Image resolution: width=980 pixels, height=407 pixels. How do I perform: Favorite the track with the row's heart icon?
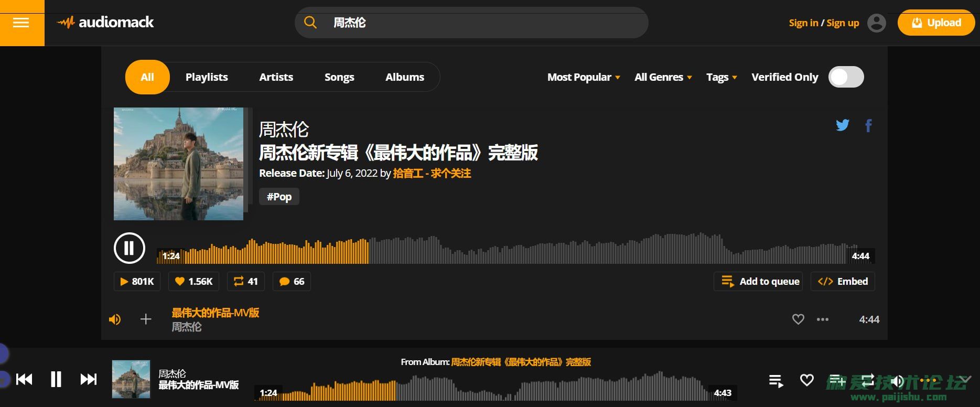click(x=798, y=319)
